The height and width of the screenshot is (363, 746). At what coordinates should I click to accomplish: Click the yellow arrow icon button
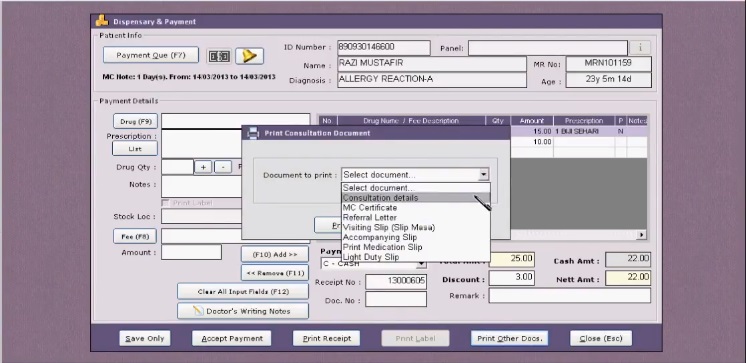[x=249, y=56]
